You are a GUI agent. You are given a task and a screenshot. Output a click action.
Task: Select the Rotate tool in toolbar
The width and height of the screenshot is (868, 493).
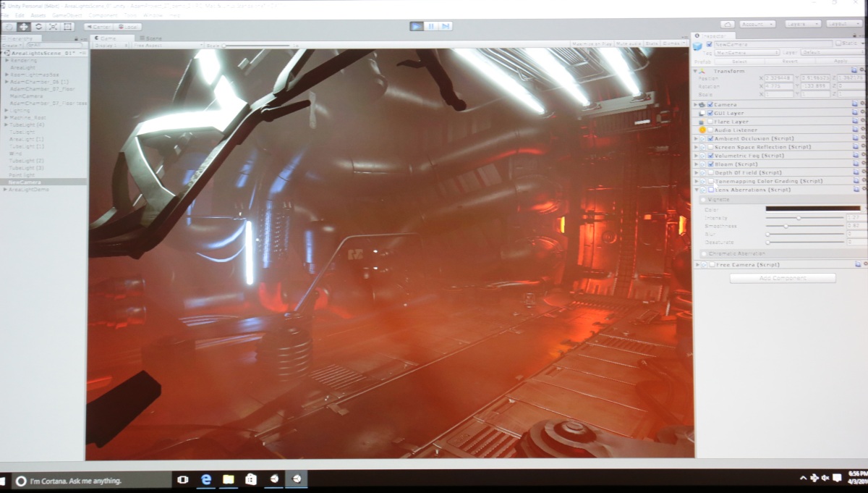[x=38, y=27]
